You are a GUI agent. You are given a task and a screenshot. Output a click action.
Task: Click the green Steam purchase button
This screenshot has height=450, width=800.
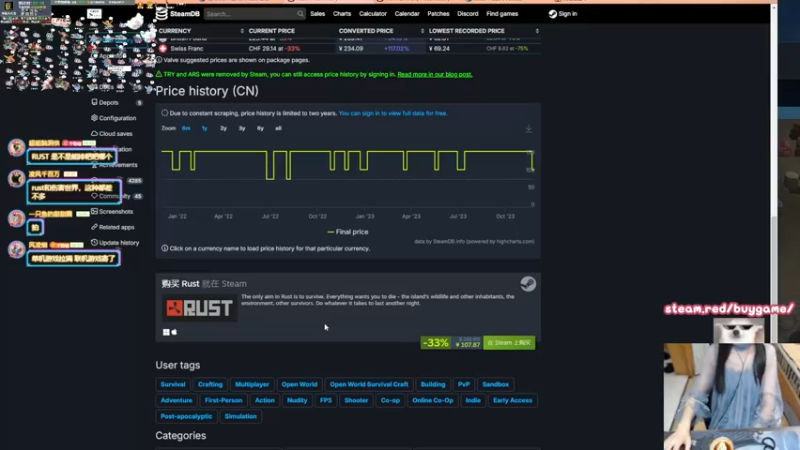[x=509, y=343]
